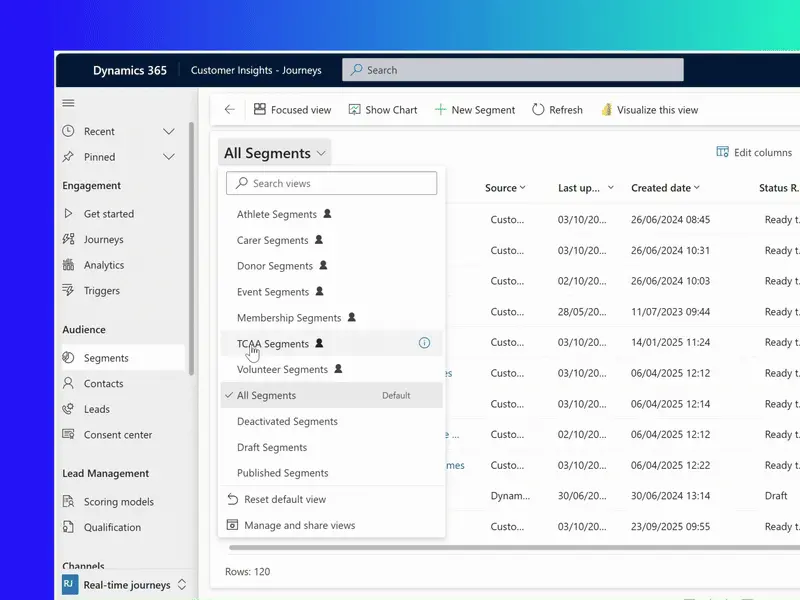Click the horizontal scrollbar under the grid
This screenshot has height=600, width=800.
pos(500,548)
